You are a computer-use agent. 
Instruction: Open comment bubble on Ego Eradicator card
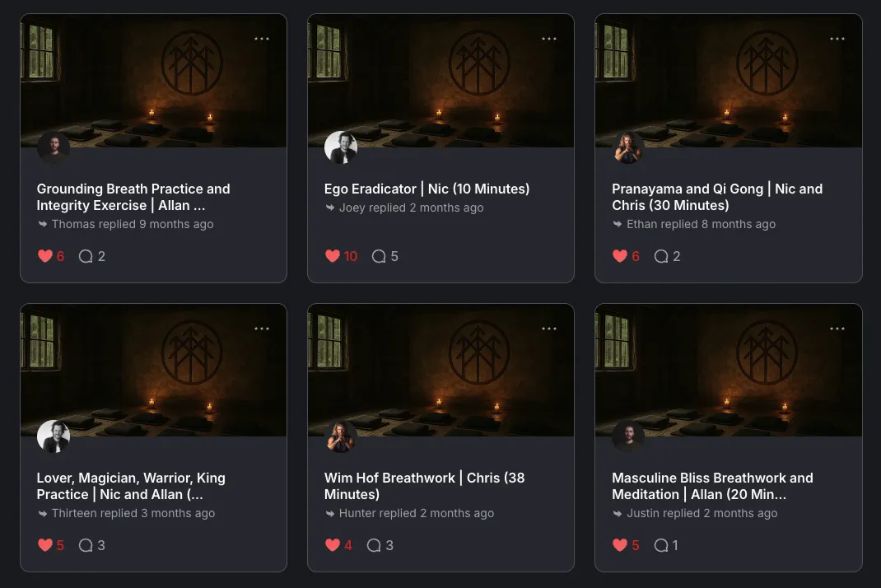[x=379, y=256]
